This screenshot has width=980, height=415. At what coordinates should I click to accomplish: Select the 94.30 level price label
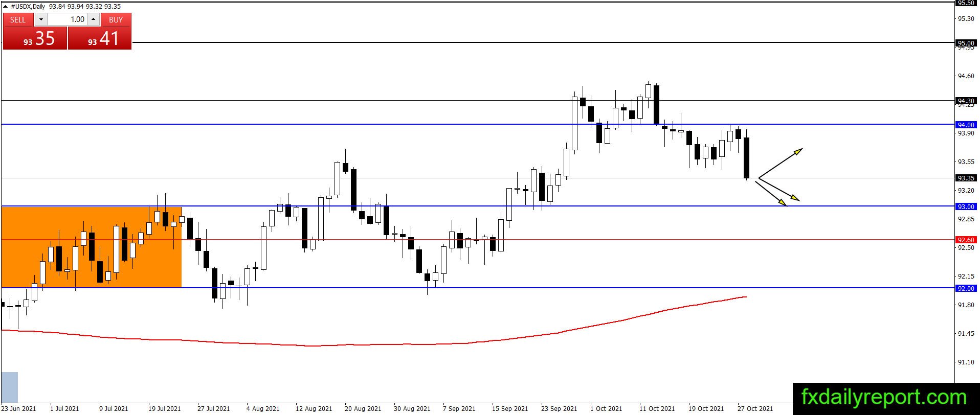[966, 101]
